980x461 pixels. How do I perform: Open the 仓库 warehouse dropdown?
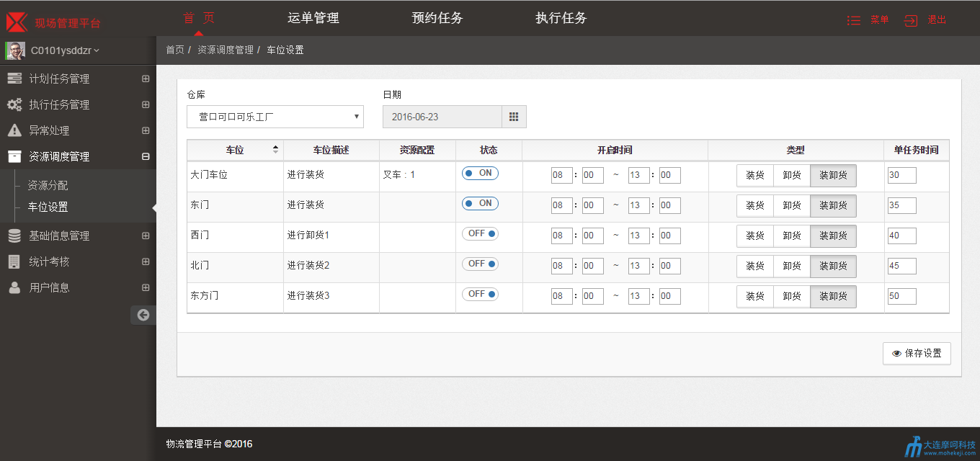coord(275,117)
